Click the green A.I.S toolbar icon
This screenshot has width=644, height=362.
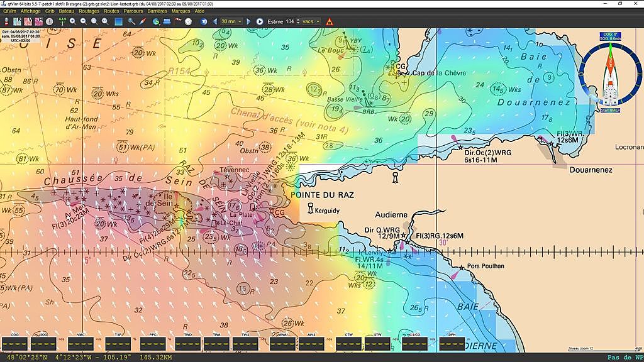click(62, 21)
